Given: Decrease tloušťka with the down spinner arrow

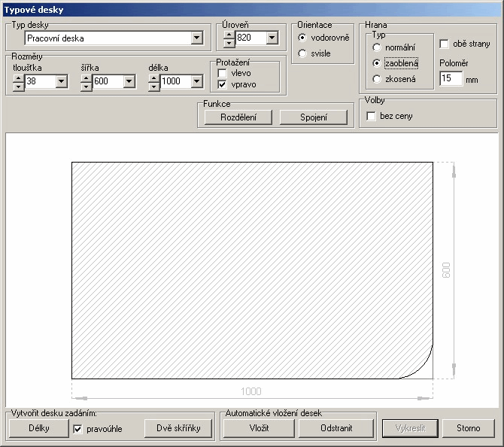Looking at the screenshot, I should (19, 85).
